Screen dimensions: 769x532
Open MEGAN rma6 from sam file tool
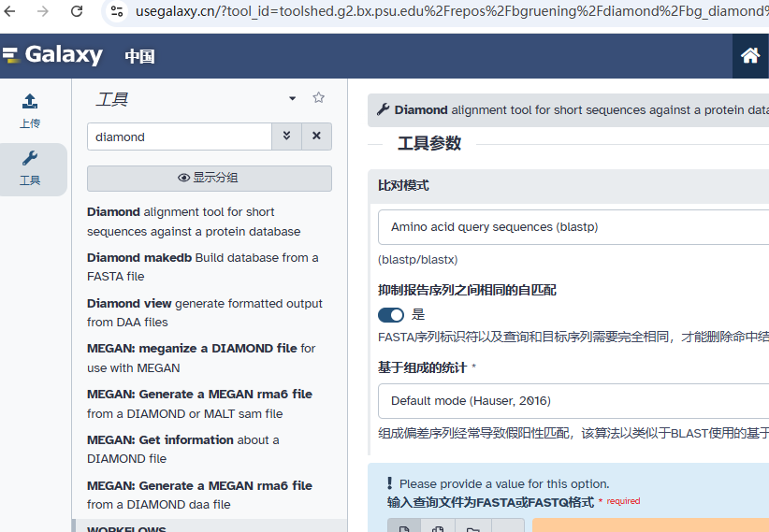pos(199,404)
